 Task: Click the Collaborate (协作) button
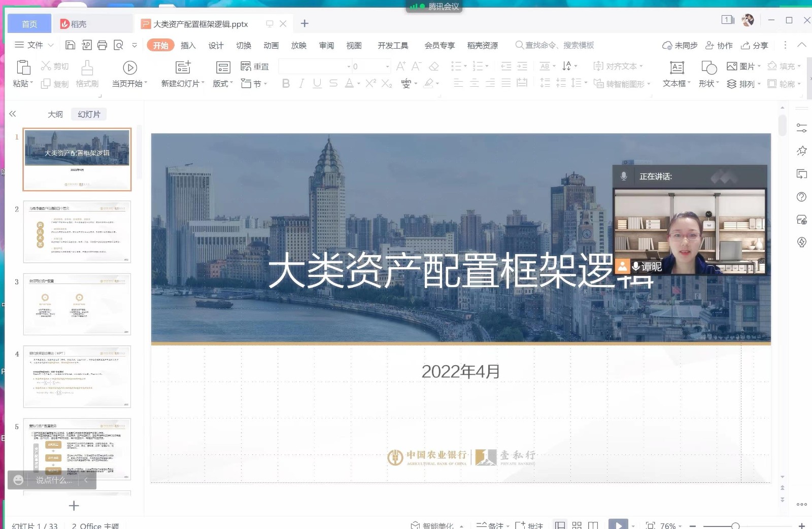click(x=719, y=45)
